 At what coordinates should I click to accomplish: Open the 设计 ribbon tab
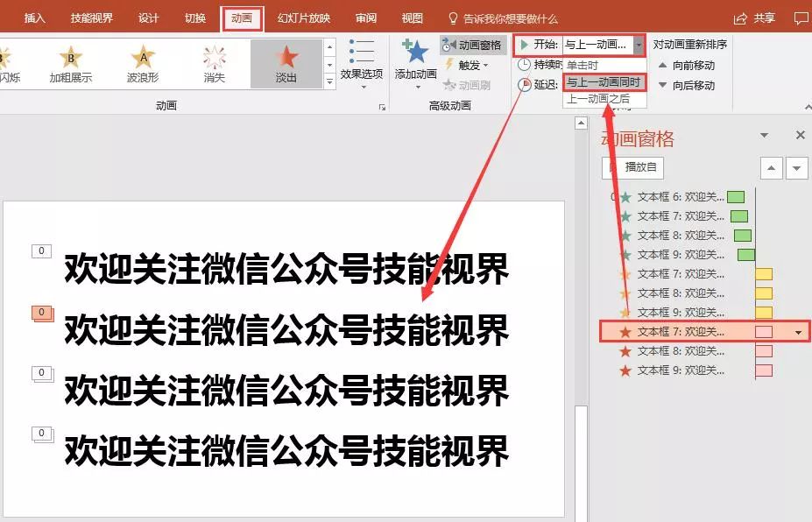(x=148, y=18)
